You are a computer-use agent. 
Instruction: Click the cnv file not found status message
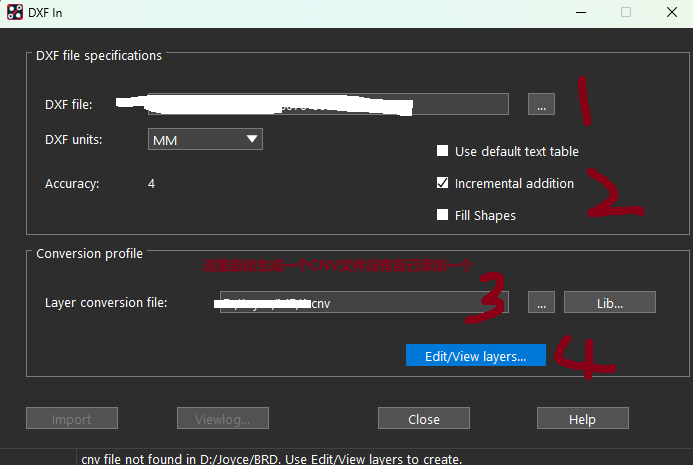click(271, 459)
